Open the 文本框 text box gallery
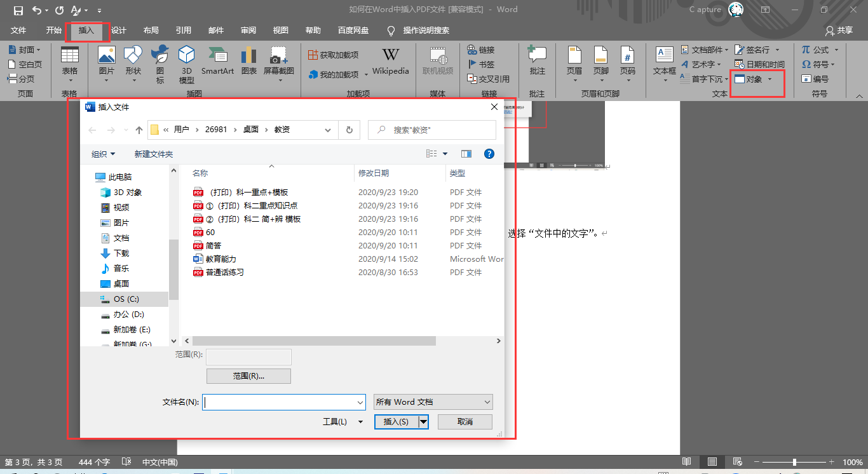 click(665, 65)
